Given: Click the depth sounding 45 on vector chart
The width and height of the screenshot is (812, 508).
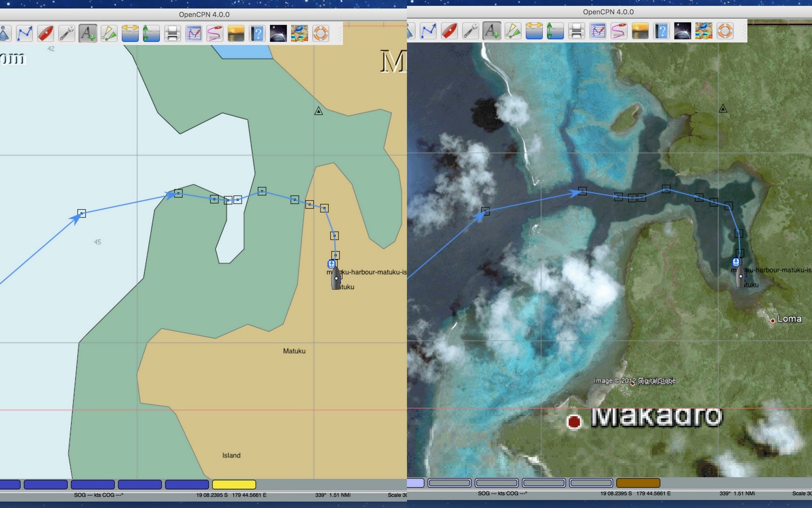Looking at the screenshot, I should [97, 242].
